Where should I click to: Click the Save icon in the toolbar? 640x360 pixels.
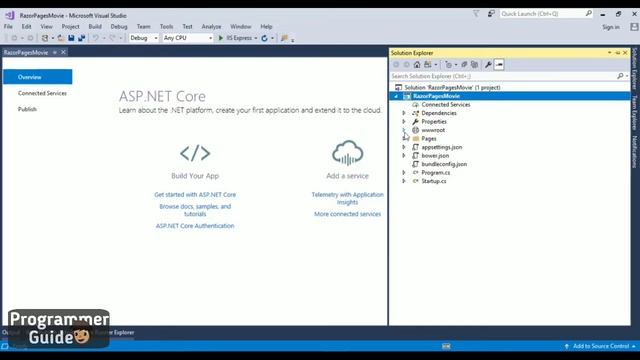(71, 38)
